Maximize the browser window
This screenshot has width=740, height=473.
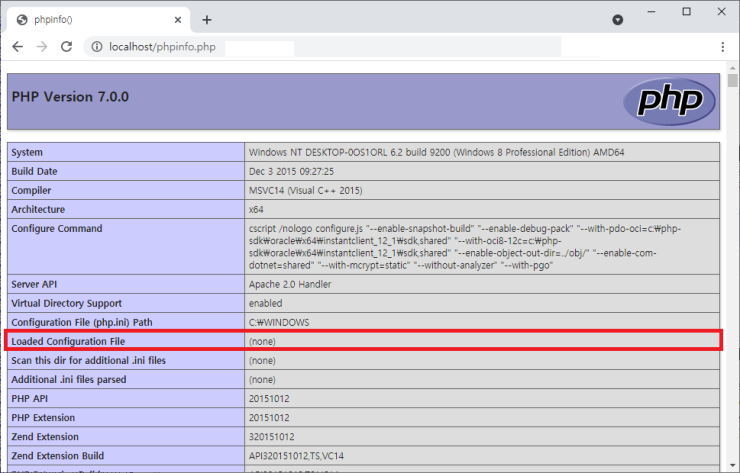tap(686, 12)
